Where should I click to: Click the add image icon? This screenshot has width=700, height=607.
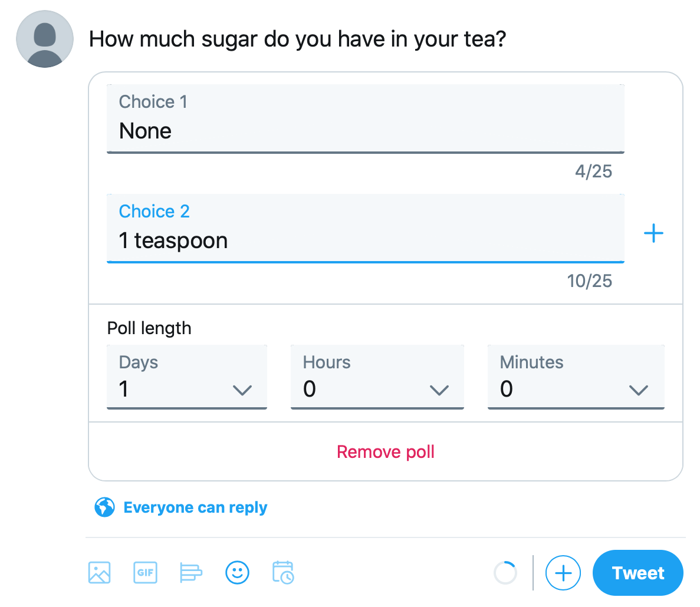[99, 573]
